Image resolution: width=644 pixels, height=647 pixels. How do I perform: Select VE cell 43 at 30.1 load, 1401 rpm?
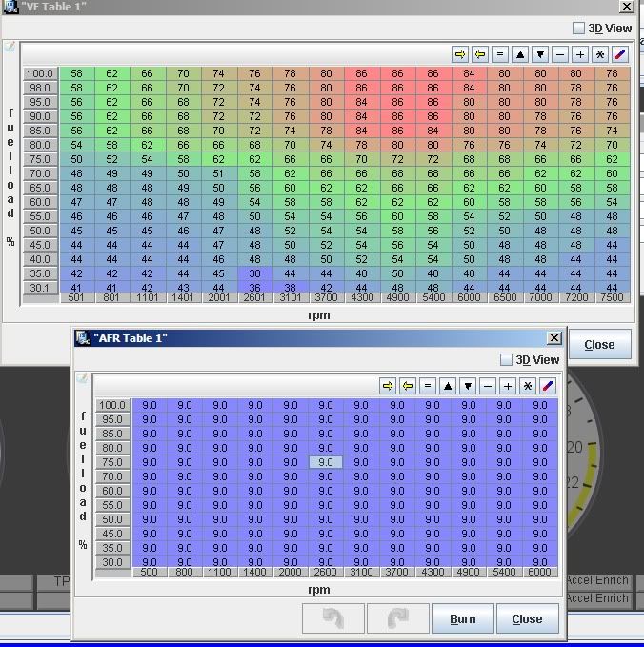point(183,287)
